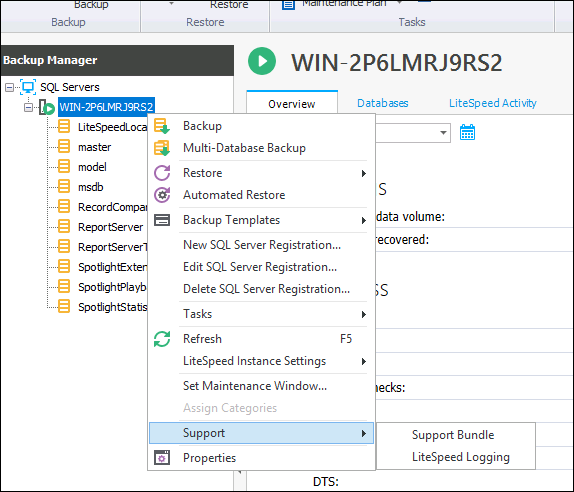This screenshot has height=492, width=574.
Task: Click the Automated Restore gear icon
Action: 162,195
